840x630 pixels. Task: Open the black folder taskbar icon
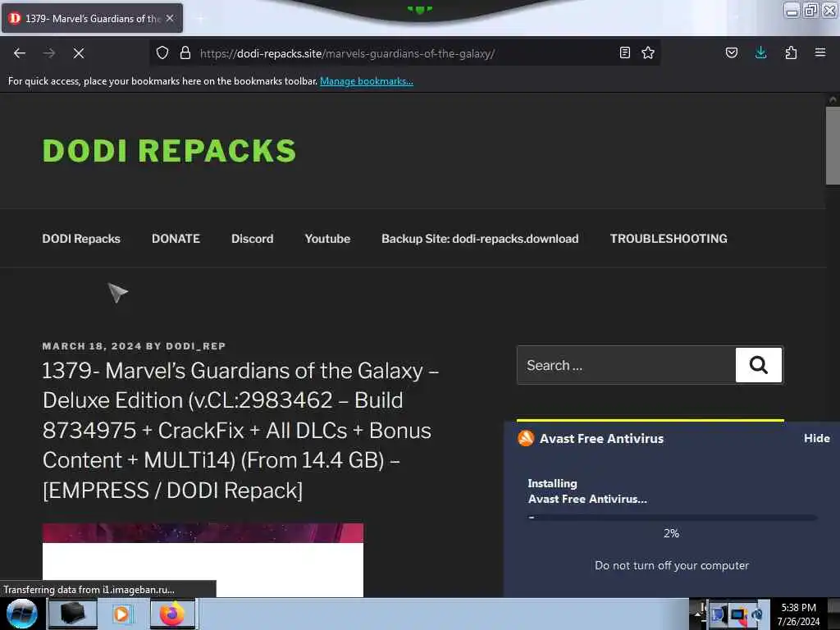(x=73, y=614)
